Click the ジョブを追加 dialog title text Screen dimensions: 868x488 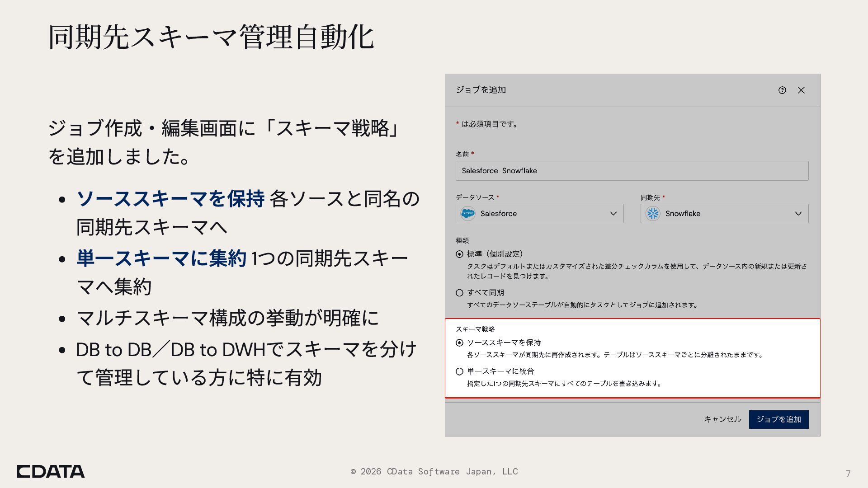click(x=481, y=90)
